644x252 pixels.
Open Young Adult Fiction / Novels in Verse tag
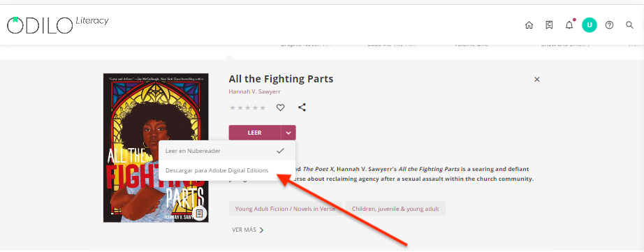[x=285, y=209]
